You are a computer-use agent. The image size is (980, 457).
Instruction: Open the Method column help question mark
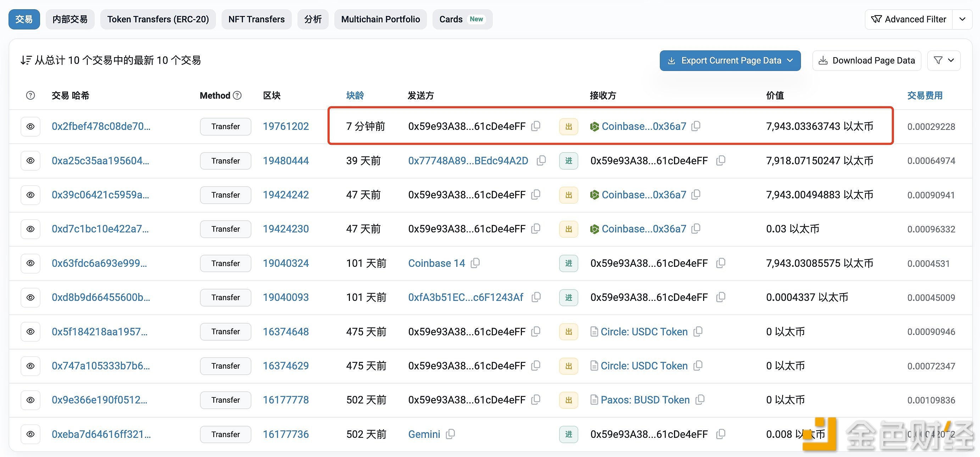(x=237, y=95)
